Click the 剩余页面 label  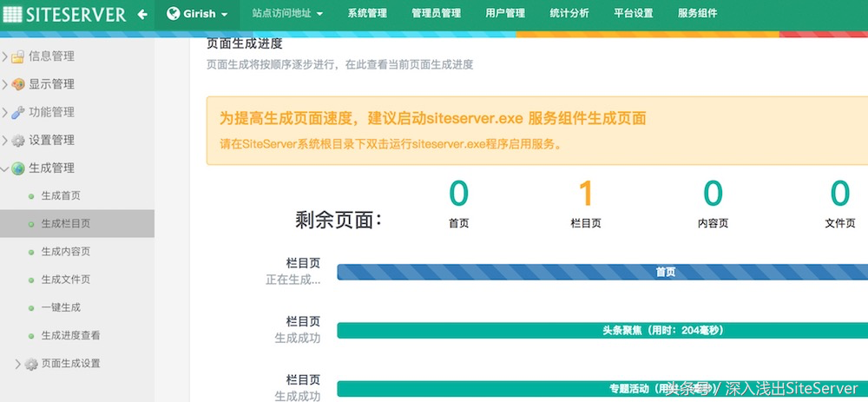click(339, 220)
